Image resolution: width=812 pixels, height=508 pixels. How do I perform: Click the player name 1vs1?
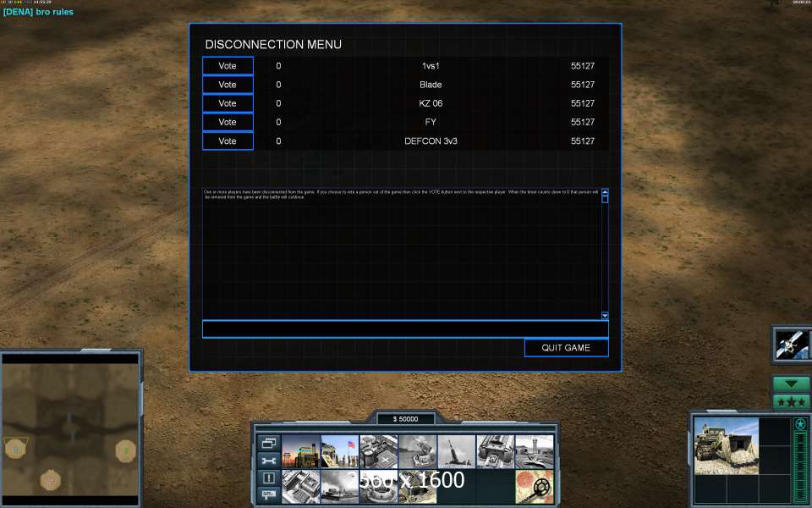click(431, 66)
